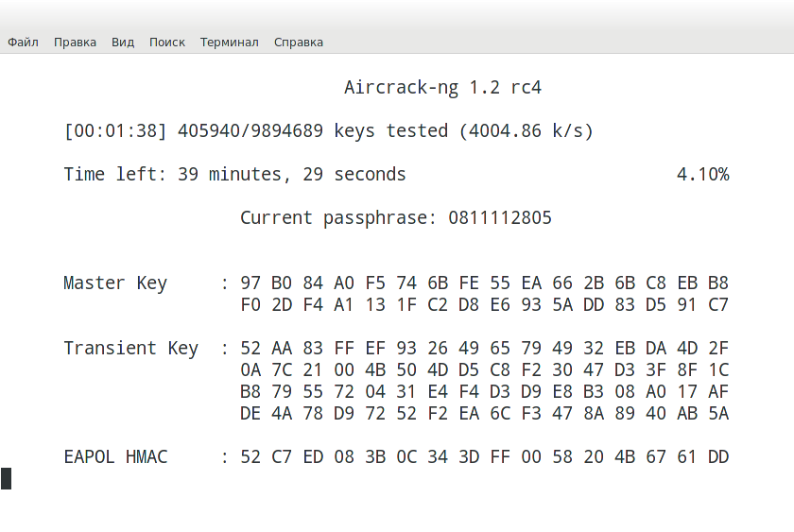Click the keys tested count 405940/9894689
This screenshot has height=532, width=794.
(250, 131)
